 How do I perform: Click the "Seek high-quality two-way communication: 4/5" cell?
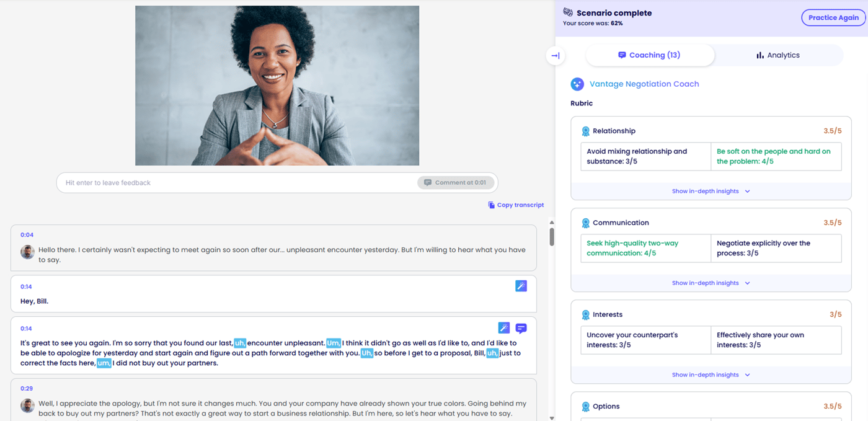[645, 248]
